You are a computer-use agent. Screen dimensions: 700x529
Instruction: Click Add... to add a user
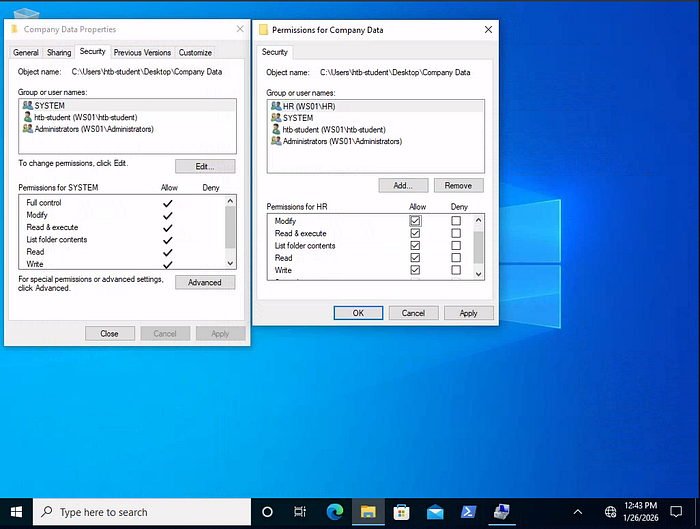click(403, 185)
